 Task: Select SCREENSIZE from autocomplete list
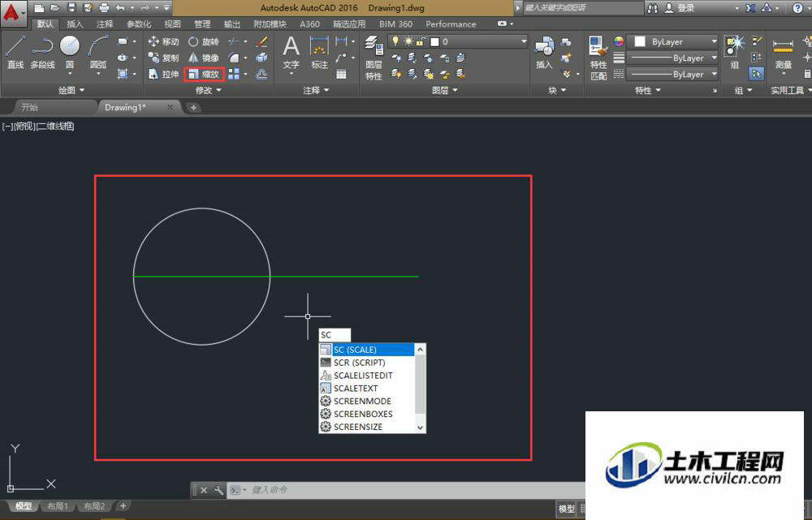coord(367,427)
